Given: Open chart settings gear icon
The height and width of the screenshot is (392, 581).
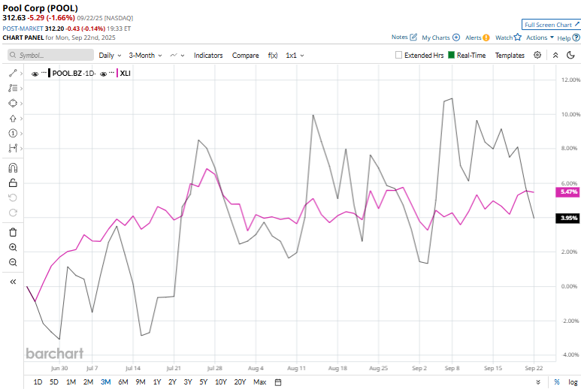Looking at the screenshot, I should click(537, 55).
